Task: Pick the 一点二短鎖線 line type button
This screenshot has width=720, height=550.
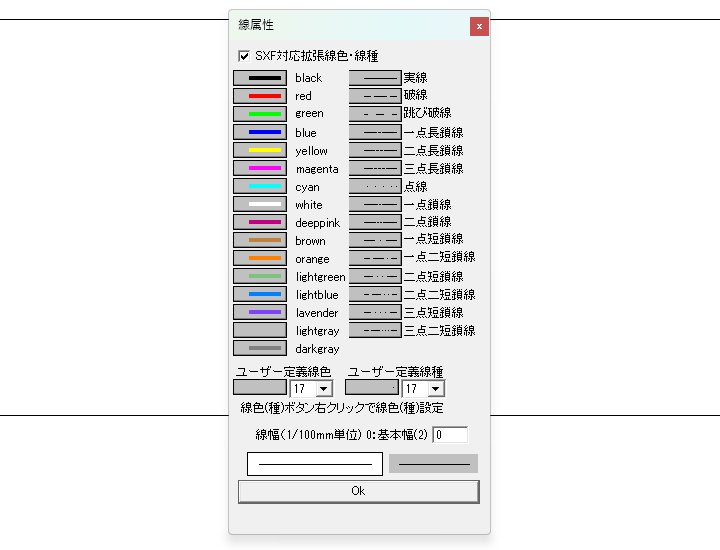Action: click(375, 258)
